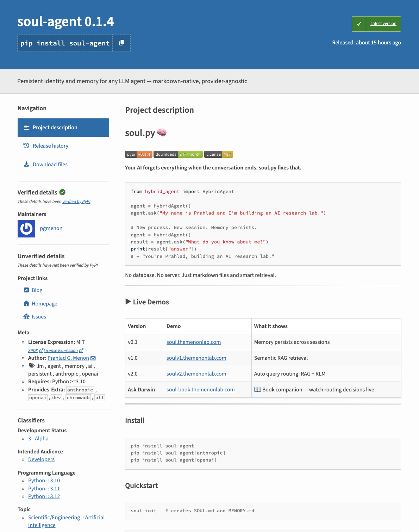Click the pip install soul-agent command field
Screen dimensions: 419x532
(x=65, y=43)
